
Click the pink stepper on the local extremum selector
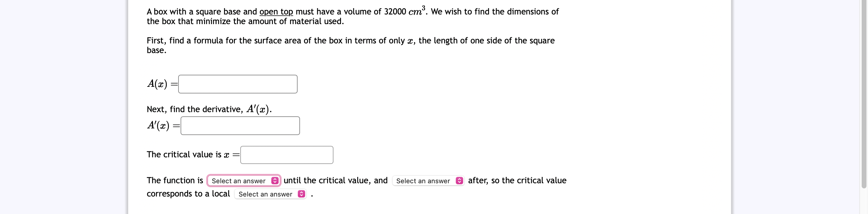click(301, 194)
